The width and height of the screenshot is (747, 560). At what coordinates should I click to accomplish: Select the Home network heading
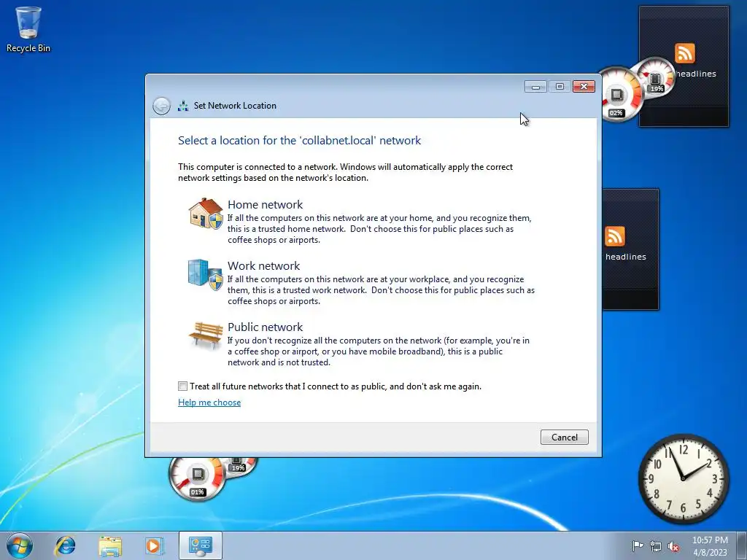[x=265, y=204]
